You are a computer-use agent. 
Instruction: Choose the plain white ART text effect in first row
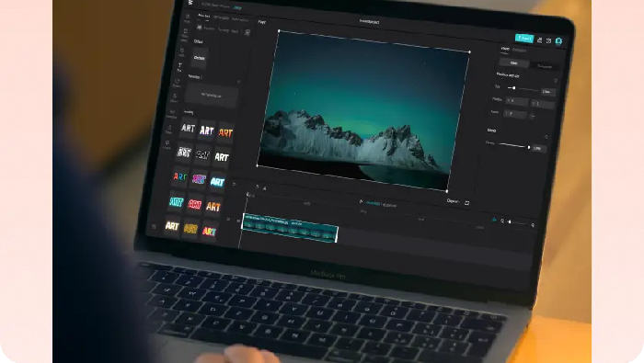click(188, 129)
